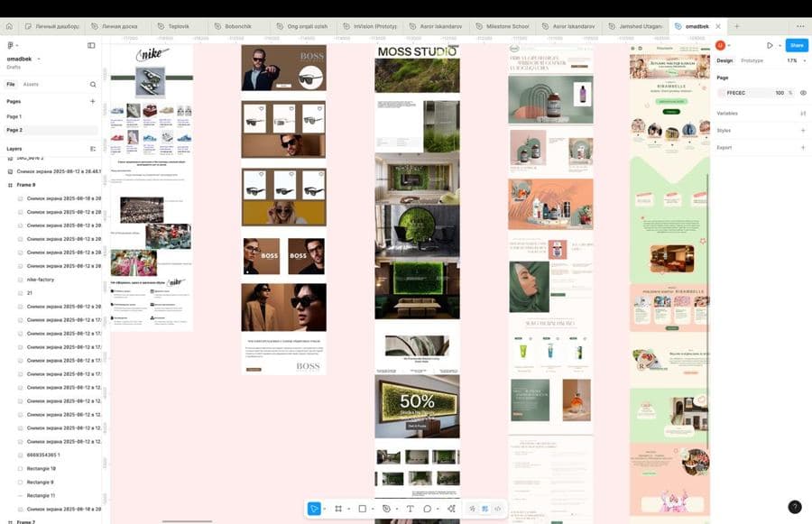812x524 pixels.
Task: Add an export setting
Action: (x=803, y=148)
